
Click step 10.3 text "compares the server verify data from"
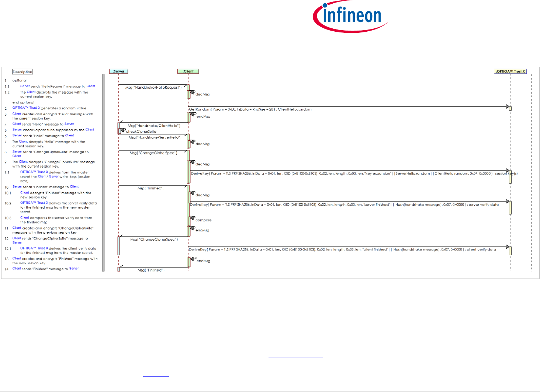(x=61, y=218)
